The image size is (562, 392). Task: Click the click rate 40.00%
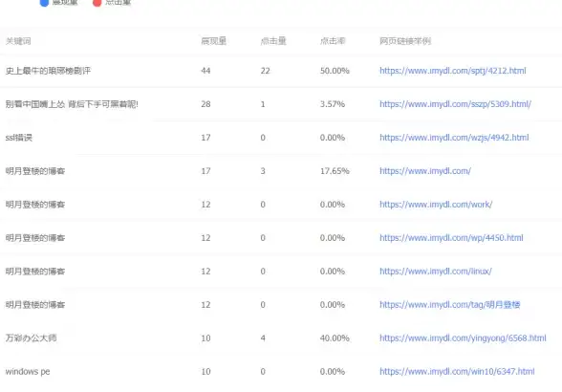[x=335, y=338]
